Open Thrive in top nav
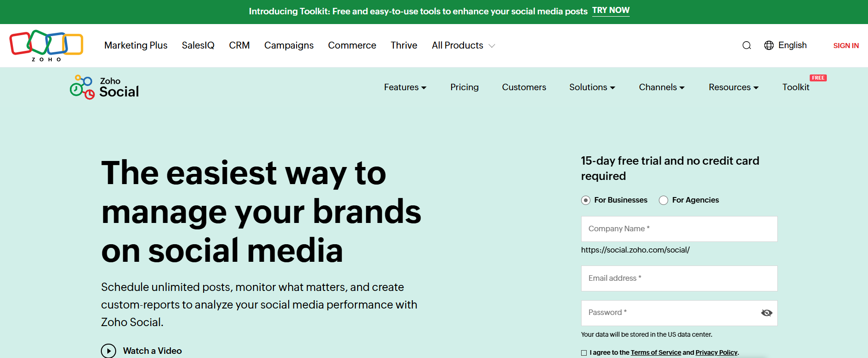Image resolution: width=868 pixels, height=358 pixels. [x=404, y=45]
